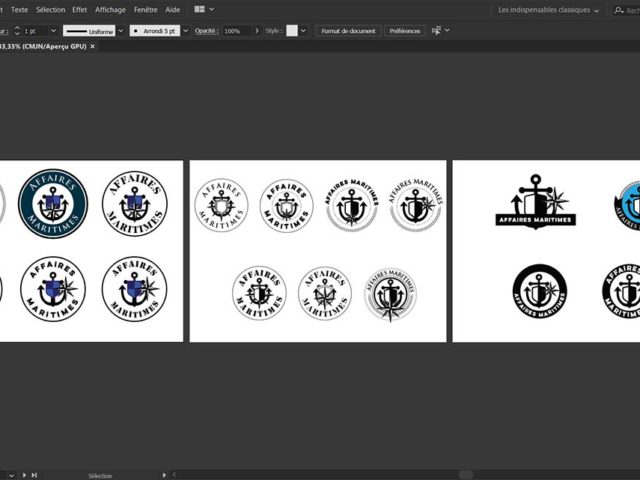The height and width of the screenshot is (480, 640).
Task: Select the teal Affaires Maritimes logo
Action: point(53,203)
